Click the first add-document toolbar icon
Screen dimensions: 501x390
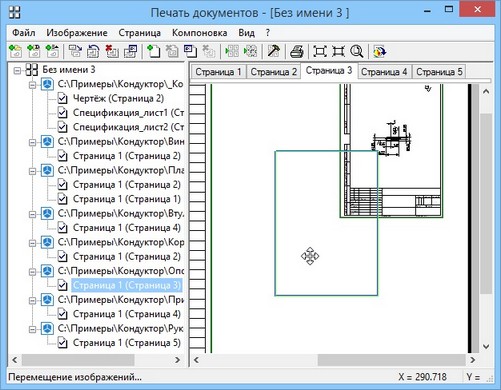16,51
